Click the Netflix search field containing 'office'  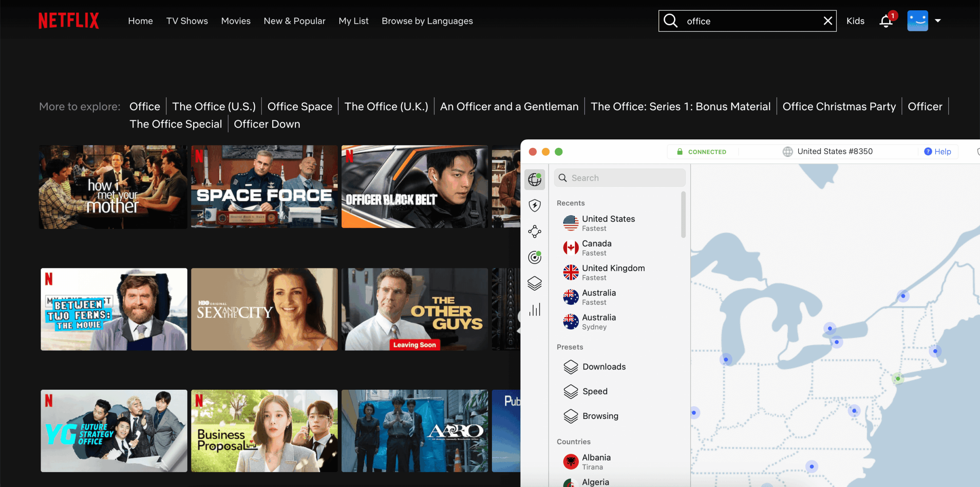point(747,21)
